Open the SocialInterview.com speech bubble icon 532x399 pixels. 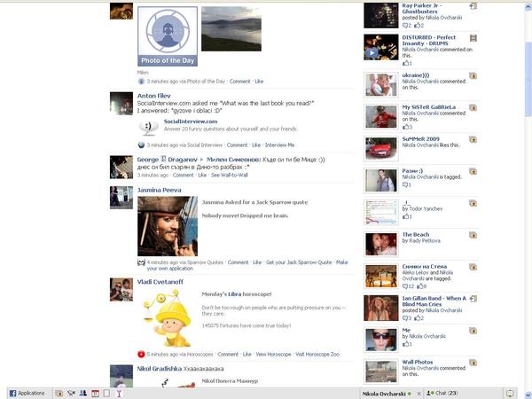pyautogui.click(x=148, y=127)
